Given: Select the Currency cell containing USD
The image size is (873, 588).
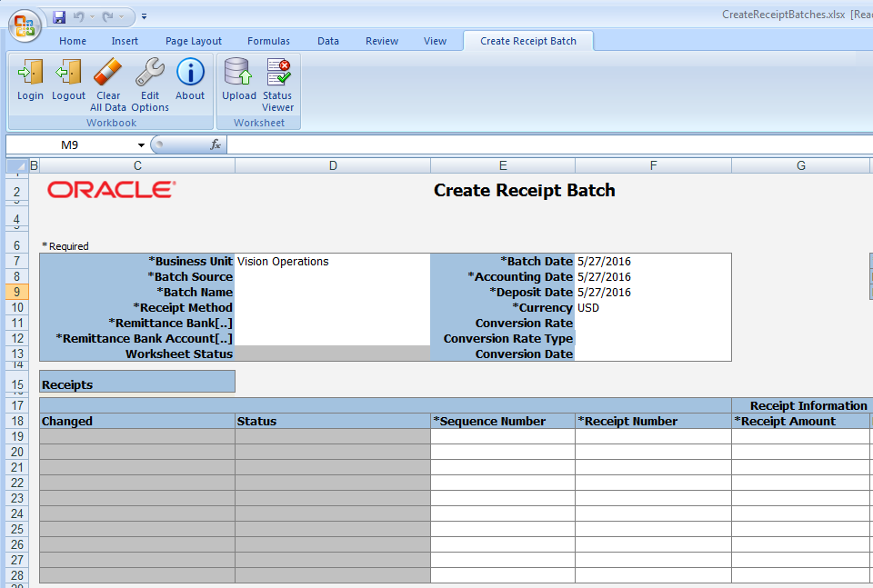Looking at the screenshot, I should point(653,308).
